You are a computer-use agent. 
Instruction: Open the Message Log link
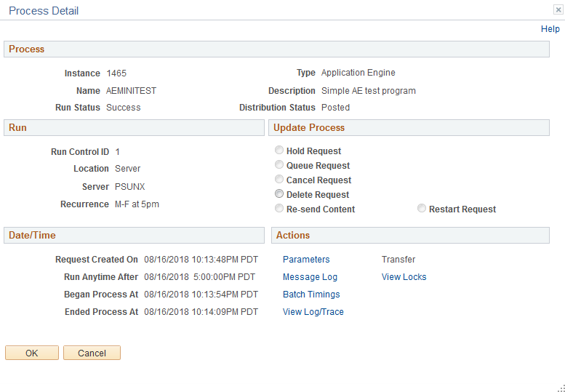(310, 277)
